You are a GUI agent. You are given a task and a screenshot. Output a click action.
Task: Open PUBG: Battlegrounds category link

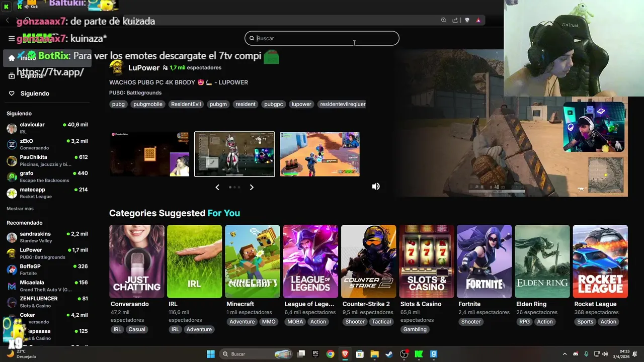pos(135,93)
